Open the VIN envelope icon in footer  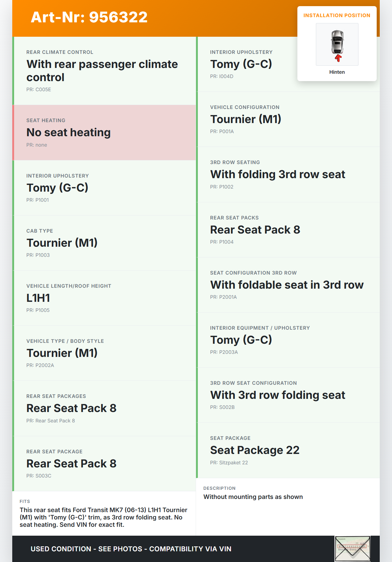[352, 549]
